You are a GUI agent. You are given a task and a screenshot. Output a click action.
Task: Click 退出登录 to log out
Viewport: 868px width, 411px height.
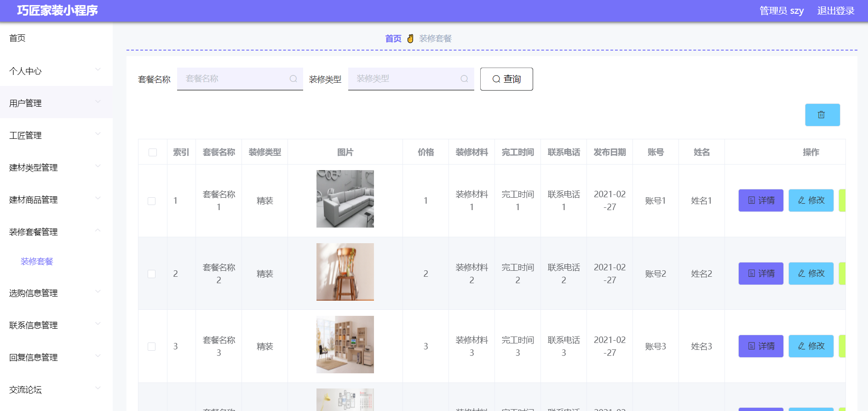(835, 11)
